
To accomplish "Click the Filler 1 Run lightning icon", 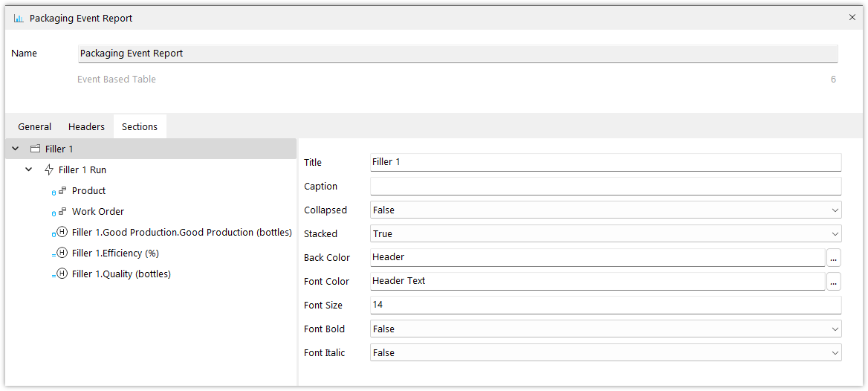I will click(49, 169).
